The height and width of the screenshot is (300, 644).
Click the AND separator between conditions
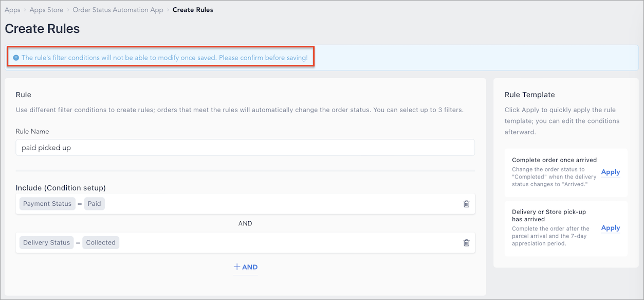(x=245, y=224)
